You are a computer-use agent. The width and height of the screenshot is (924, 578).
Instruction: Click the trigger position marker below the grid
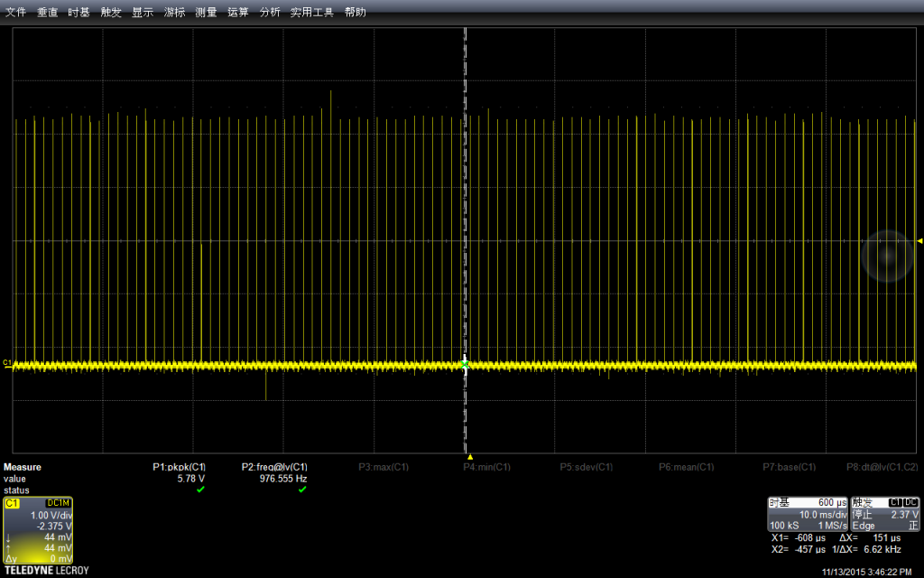coord(469,457)
